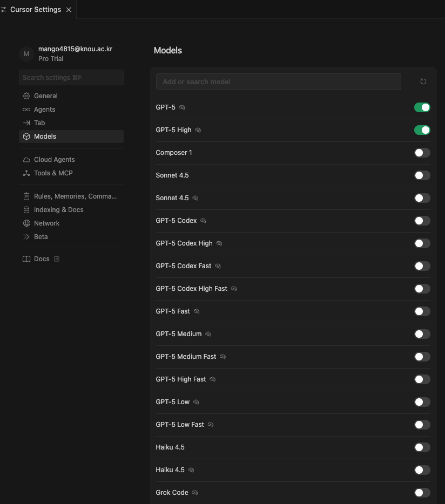The image size is (445, 504).
Task: Click the brain icon beside GPT-5 Low Fast
Action: pyautogui.click(x=211, y=425)
